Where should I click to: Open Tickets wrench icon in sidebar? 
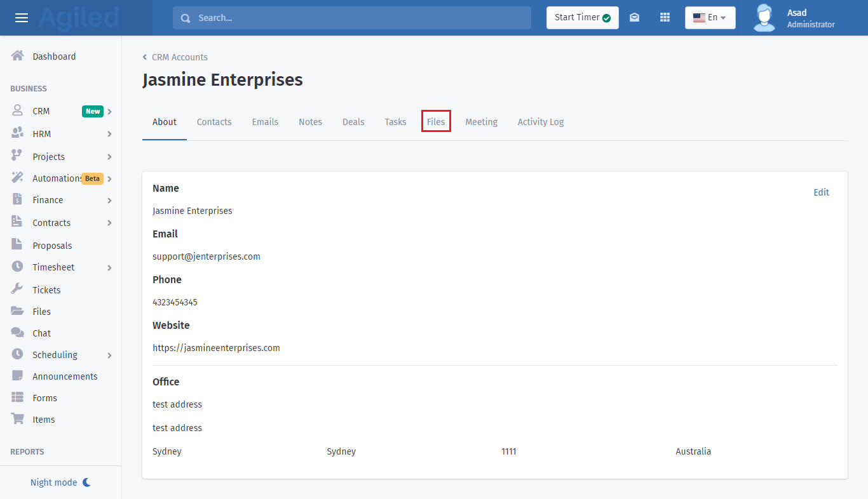click(18, 289)
